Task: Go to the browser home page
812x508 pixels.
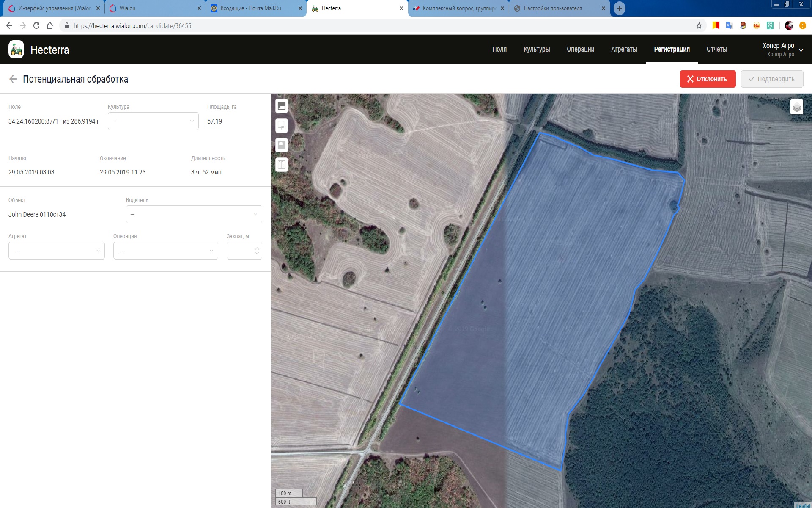Action: pos(50,25)
